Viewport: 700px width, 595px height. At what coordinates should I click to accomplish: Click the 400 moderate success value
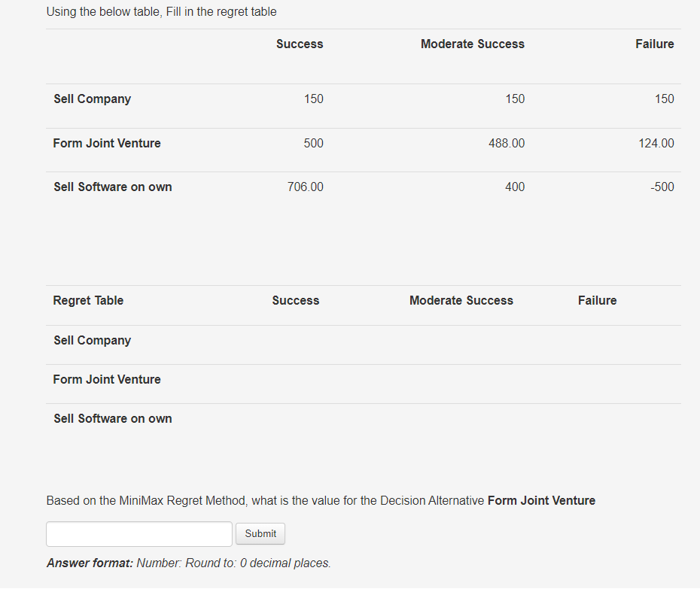[514, 187]
